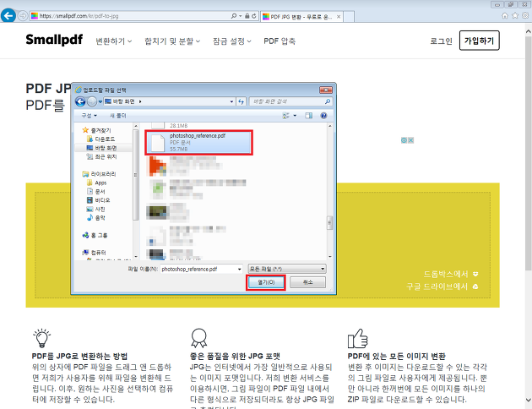Click the 새 폴더 button

pos(117,116)
